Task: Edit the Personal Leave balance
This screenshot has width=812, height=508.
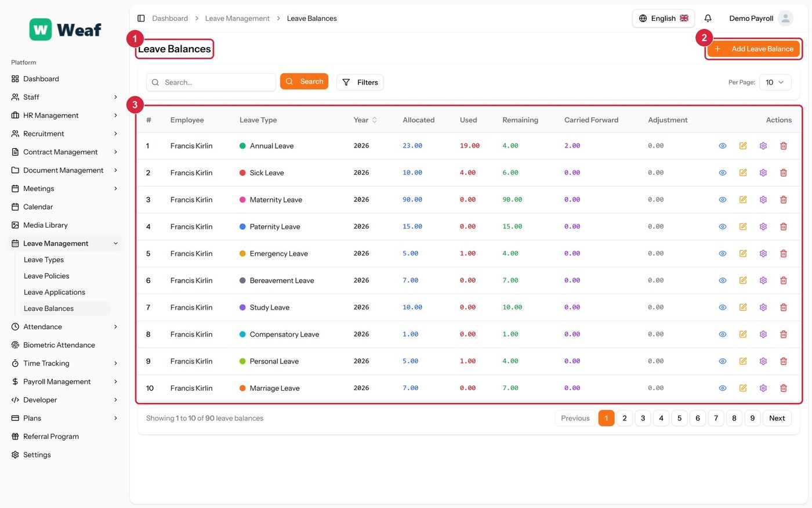Action: pos(743,361)
